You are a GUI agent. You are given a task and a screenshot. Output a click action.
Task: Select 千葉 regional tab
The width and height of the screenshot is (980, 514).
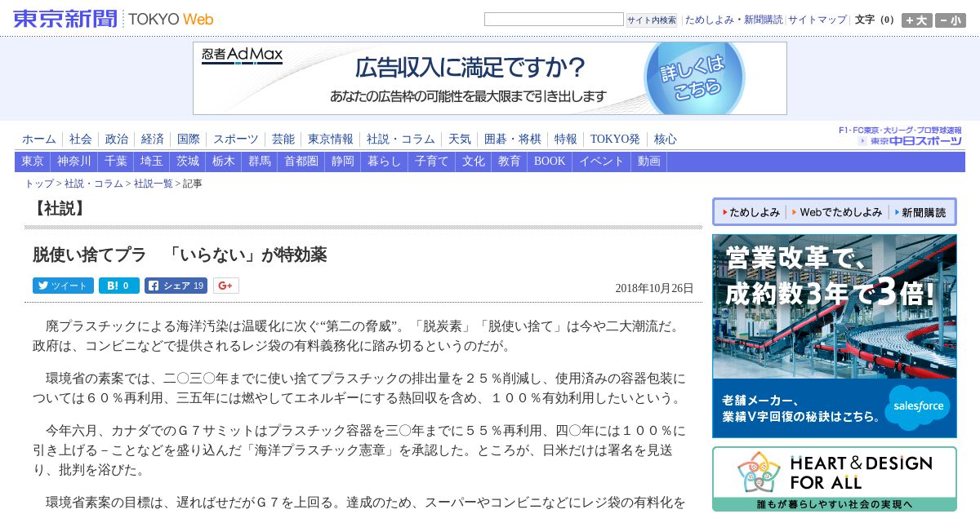click(x=116, y=162)
